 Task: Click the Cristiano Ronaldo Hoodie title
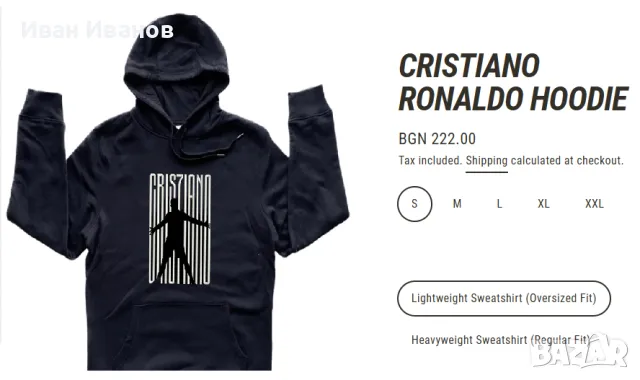513,82
